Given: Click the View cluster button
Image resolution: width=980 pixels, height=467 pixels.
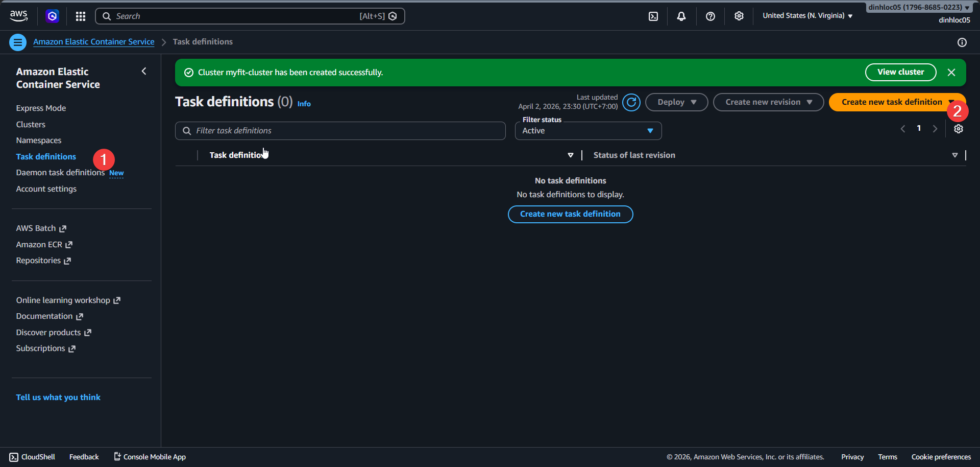Looking at the screenshot, I should point(900,72).
